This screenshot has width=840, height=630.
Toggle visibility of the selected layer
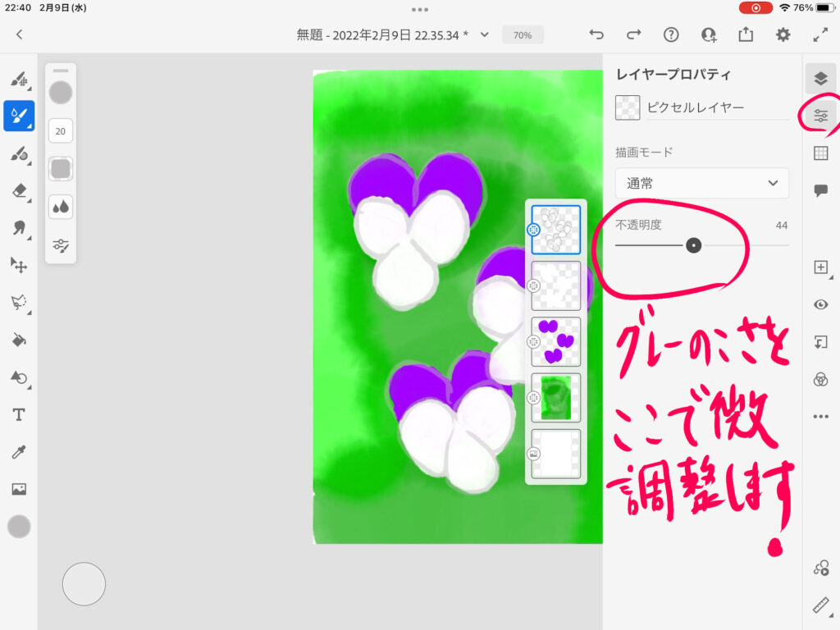point(820,305)
